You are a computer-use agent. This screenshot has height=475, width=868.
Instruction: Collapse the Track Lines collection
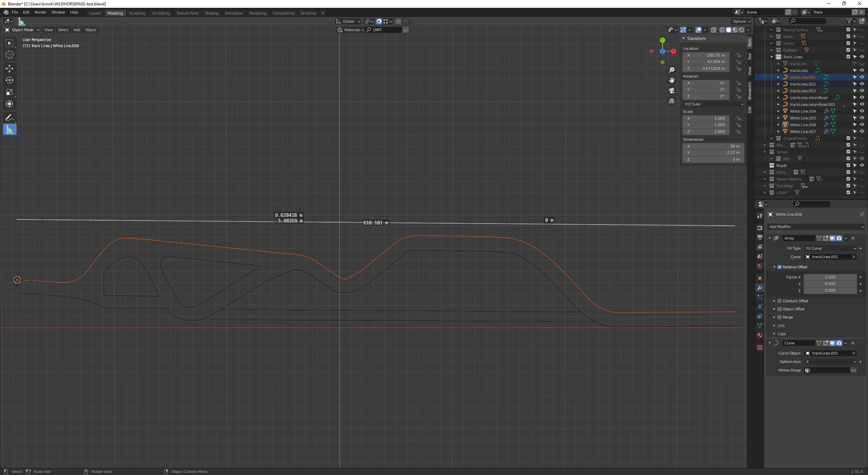(x=772, y=57)
